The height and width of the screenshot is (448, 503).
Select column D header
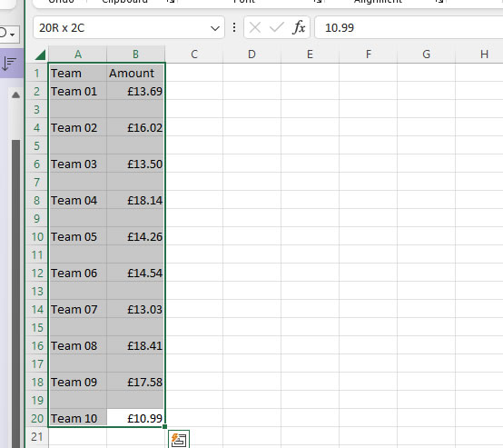click(251, 55)
